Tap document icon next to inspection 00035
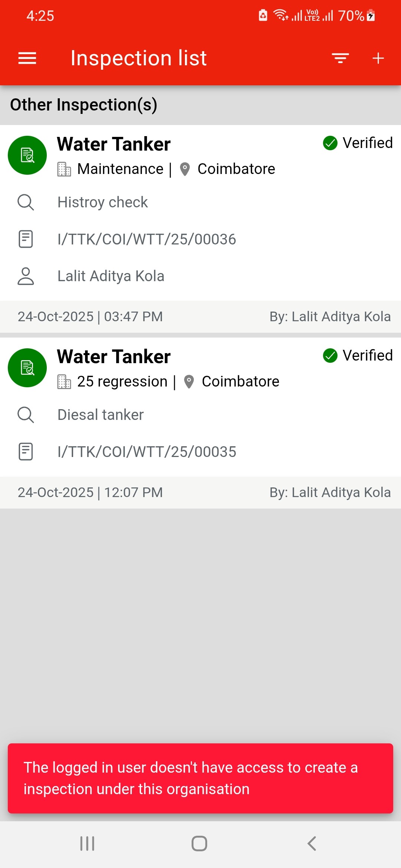The height and width of the screenshot is (868, 401). pyautogui.click(x=26, y=451)
